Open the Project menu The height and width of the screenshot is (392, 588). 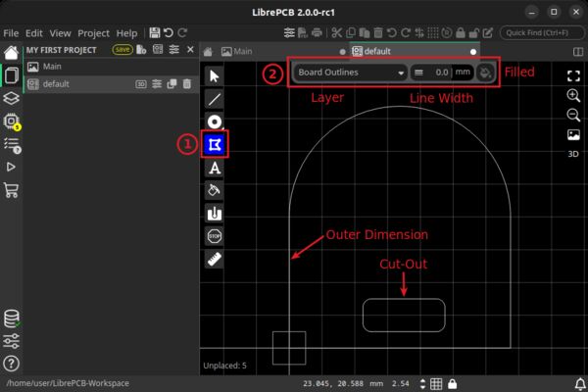tap(93, 33)
